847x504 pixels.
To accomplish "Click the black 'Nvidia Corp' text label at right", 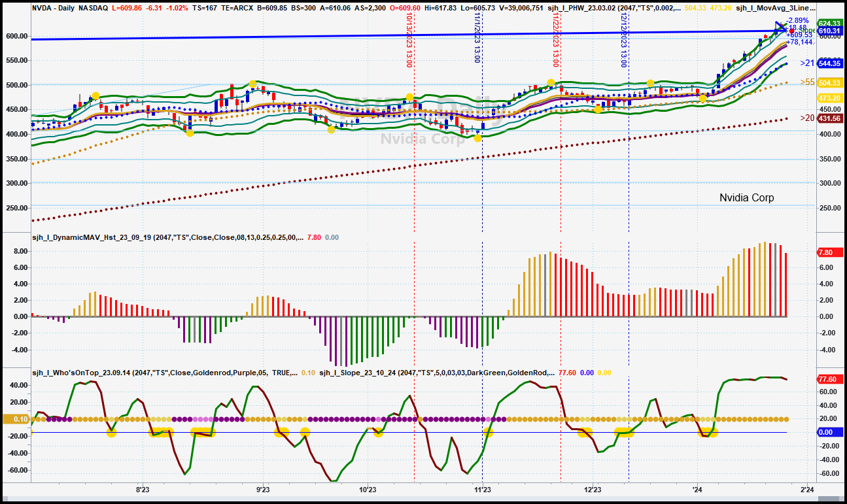I will pos(746,197).
